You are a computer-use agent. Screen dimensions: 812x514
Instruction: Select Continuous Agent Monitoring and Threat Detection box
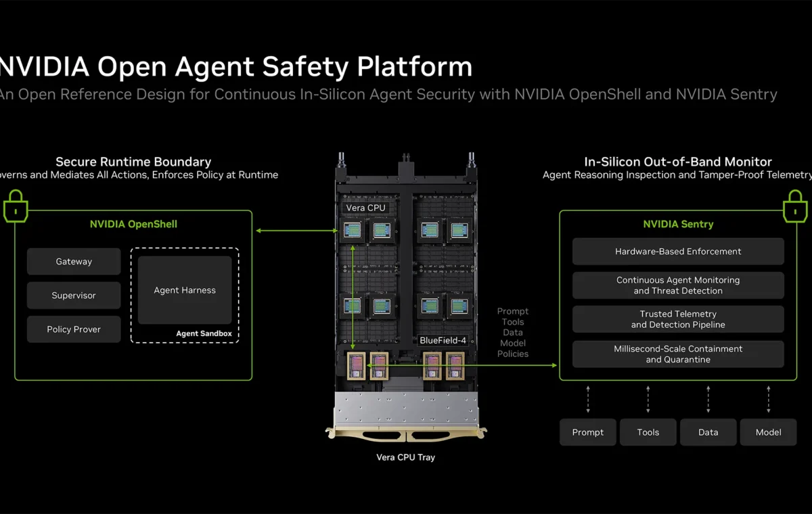678,285
